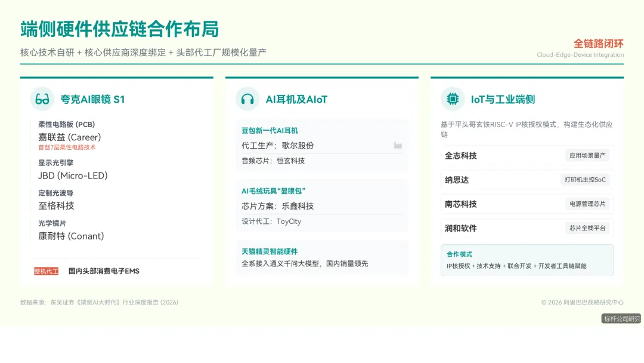Viewport: 644px width, 363px height.
Task: Click 南芯科技 company name
Action: coord(461,204)
